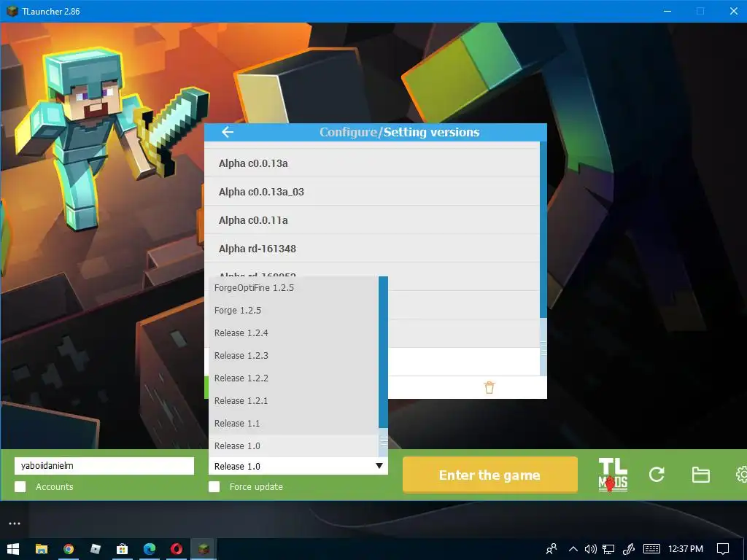This screenshot has height=560, width=747.
Task: Open Microsoft Store from the taskbar
Action: click(123, 549)
